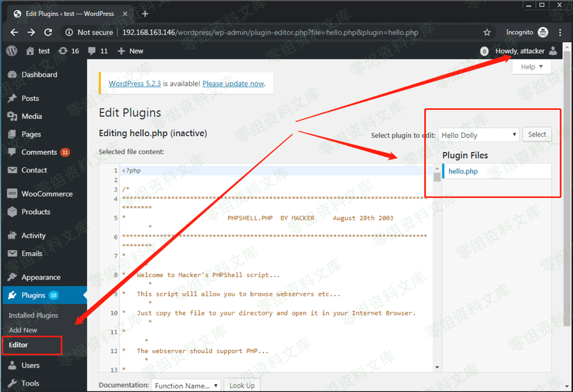Open the Hello Dolly plugin dropdown
Screen dimensions: 573x392
point(478,135)
